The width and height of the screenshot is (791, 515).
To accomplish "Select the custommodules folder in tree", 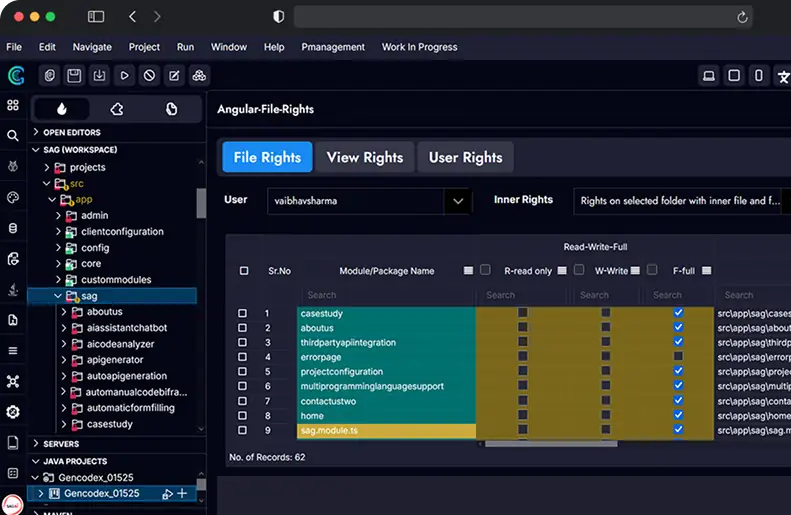I will [116, 279].
